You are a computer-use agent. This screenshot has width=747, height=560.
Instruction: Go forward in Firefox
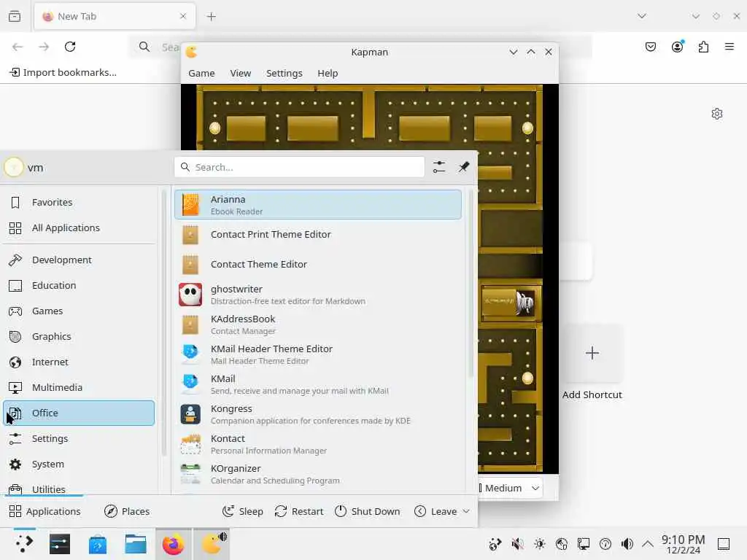pyautogui.click(x=44, y=47)
